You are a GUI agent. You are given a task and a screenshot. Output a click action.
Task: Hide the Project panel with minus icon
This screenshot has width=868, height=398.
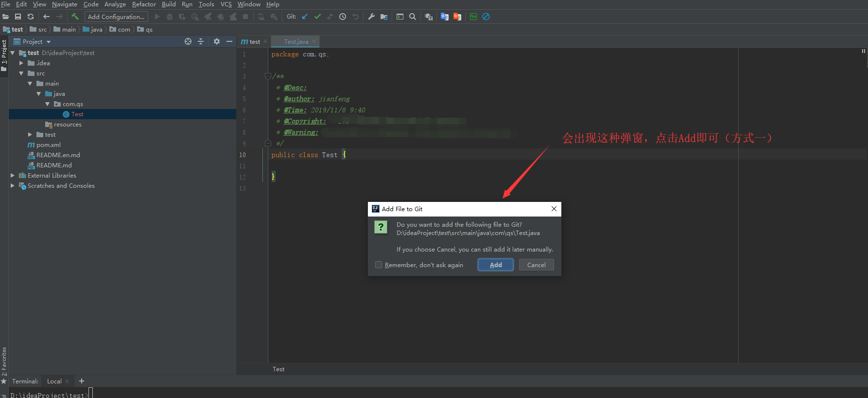229,41
